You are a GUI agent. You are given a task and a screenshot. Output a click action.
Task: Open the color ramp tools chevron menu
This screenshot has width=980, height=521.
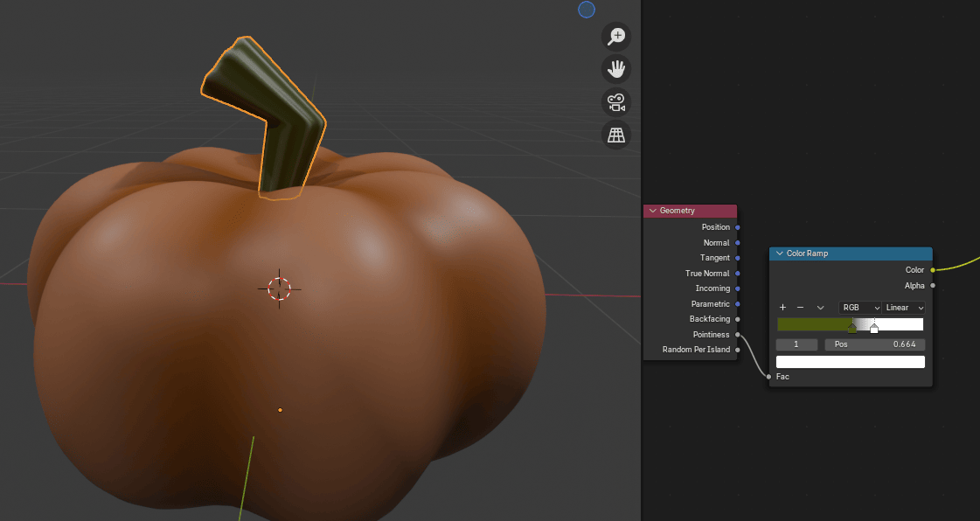click(820, 308)
